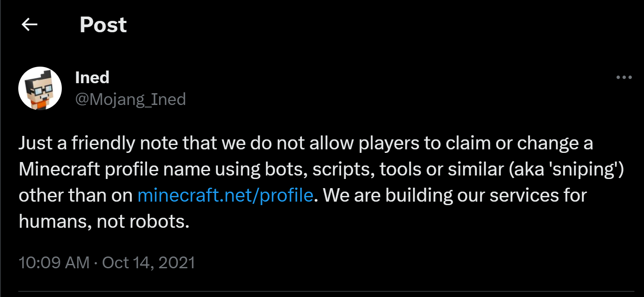Click the back arrow icon

pos(30,25)
